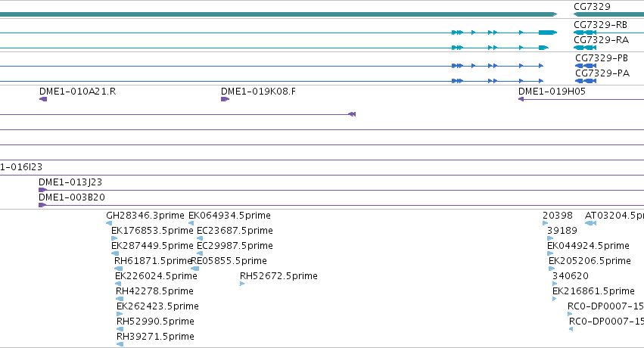Select the RH52990.5prime EST arrow
The width and height of the screenshot is (644, 348).
tap(120, 329)
